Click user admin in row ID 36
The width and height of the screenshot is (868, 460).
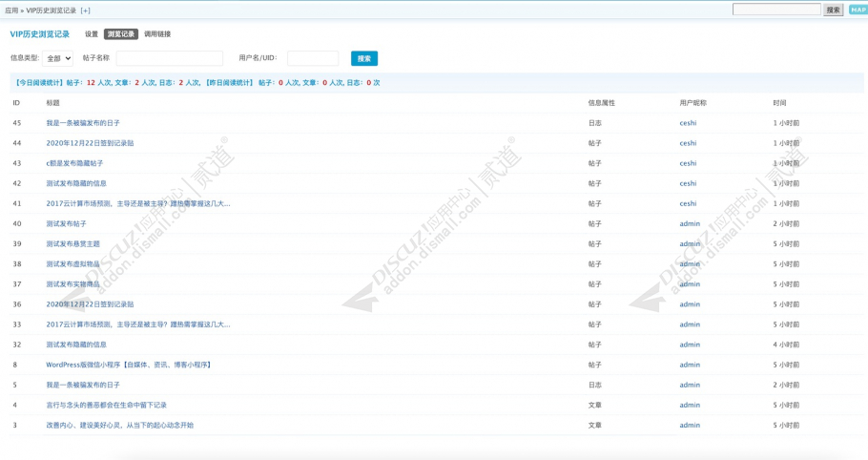tap(690, 304)
